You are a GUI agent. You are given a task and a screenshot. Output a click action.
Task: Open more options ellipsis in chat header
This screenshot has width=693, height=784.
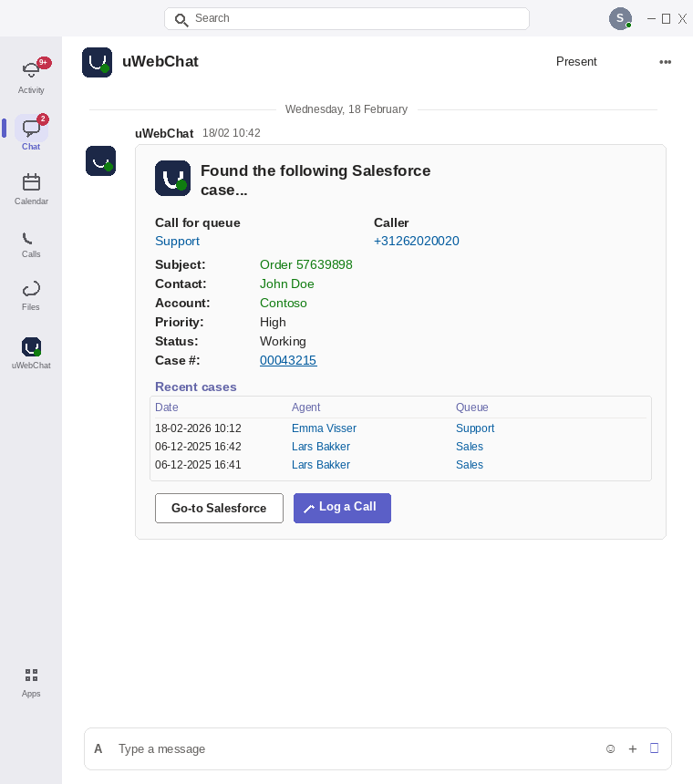pyautogui.click(x=665, y=62)
